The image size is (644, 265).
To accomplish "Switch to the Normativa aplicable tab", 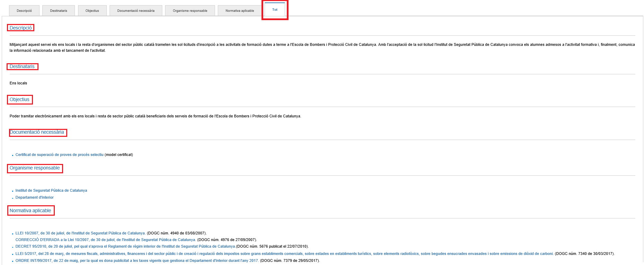I will (240, 11).
